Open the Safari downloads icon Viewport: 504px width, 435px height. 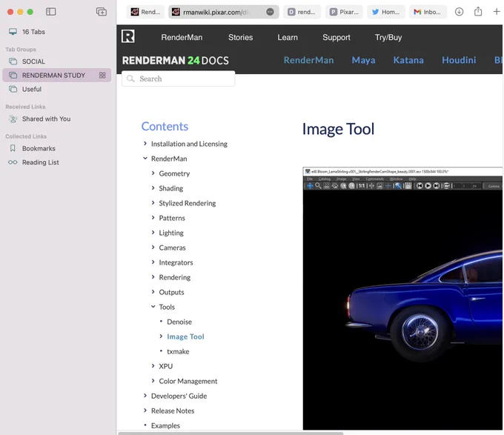coord(459,12)
